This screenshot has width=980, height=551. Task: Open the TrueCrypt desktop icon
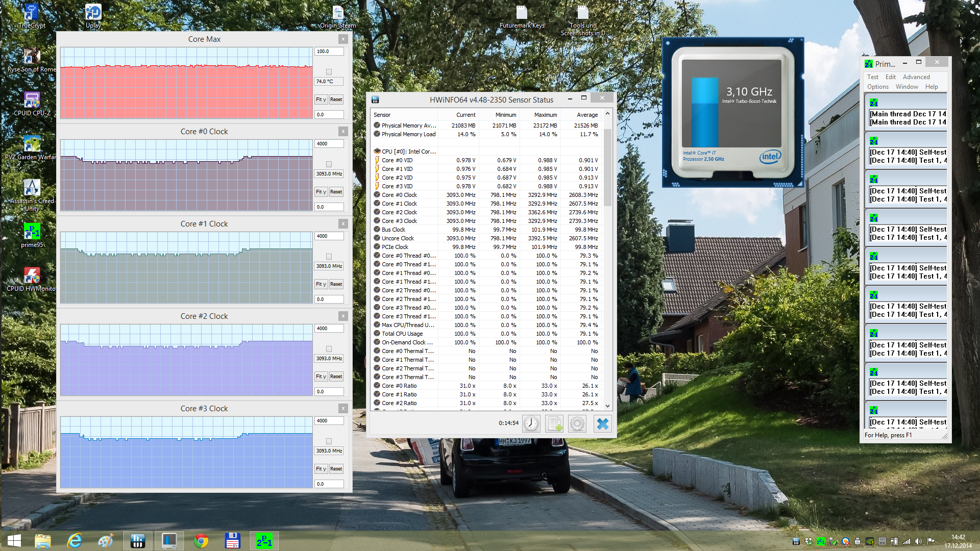point(32,13)
